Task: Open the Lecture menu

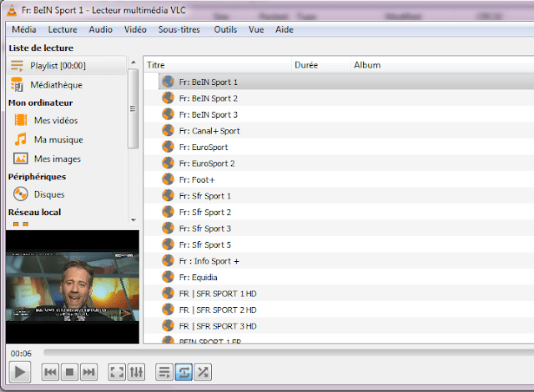Action: (63, 29)
